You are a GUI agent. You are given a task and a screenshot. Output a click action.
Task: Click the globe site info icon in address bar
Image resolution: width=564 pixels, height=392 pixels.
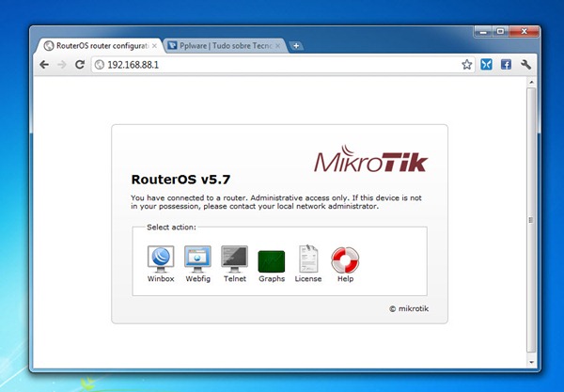100,65
